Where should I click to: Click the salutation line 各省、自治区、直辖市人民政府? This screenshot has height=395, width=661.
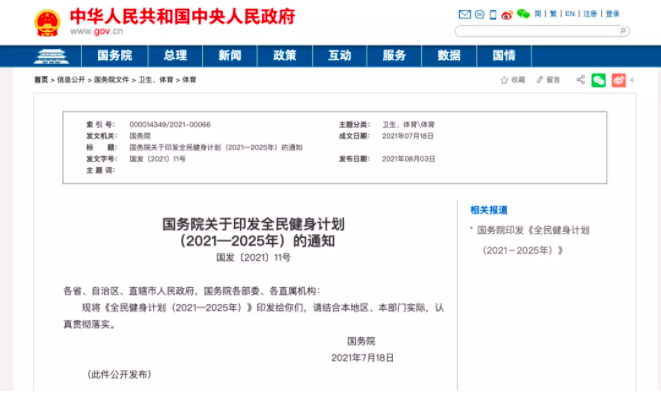pyautogui.click(x=191, y=291)
